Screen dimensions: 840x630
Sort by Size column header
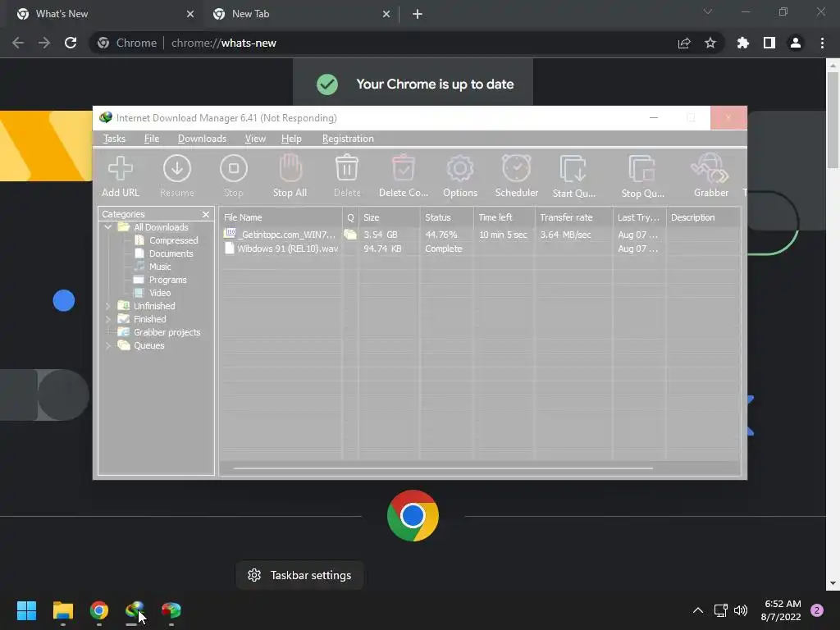point(390,217)
